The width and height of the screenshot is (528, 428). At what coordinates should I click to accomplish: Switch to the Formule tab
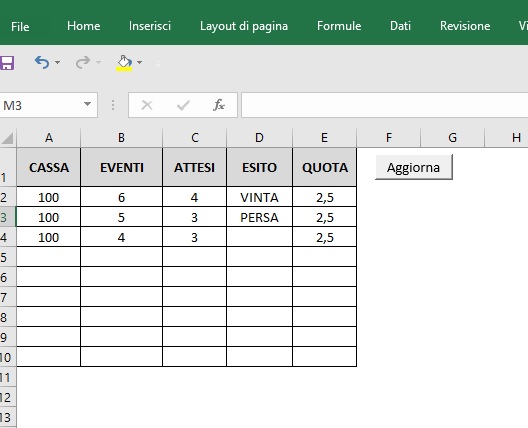339,26
